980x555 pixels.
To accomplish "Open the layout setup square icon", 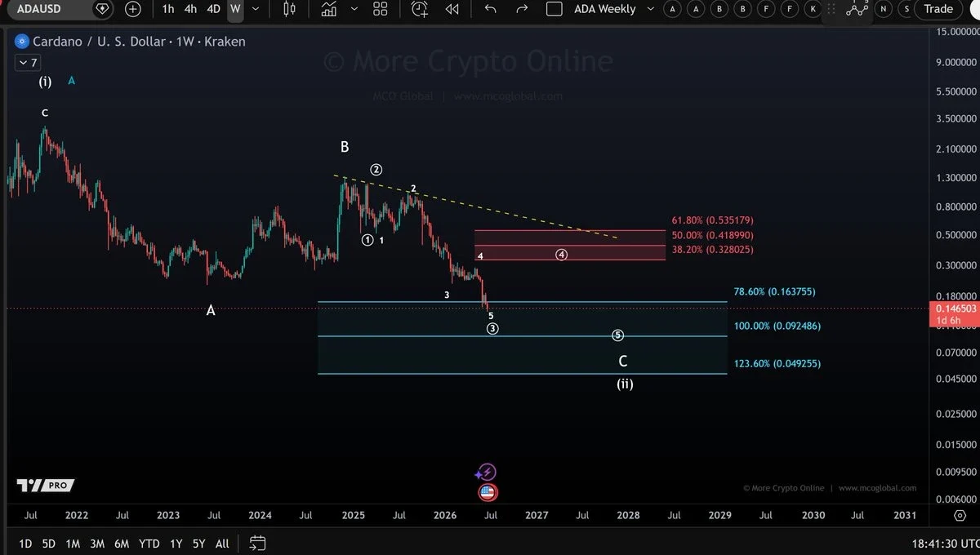I will [554, 9].
